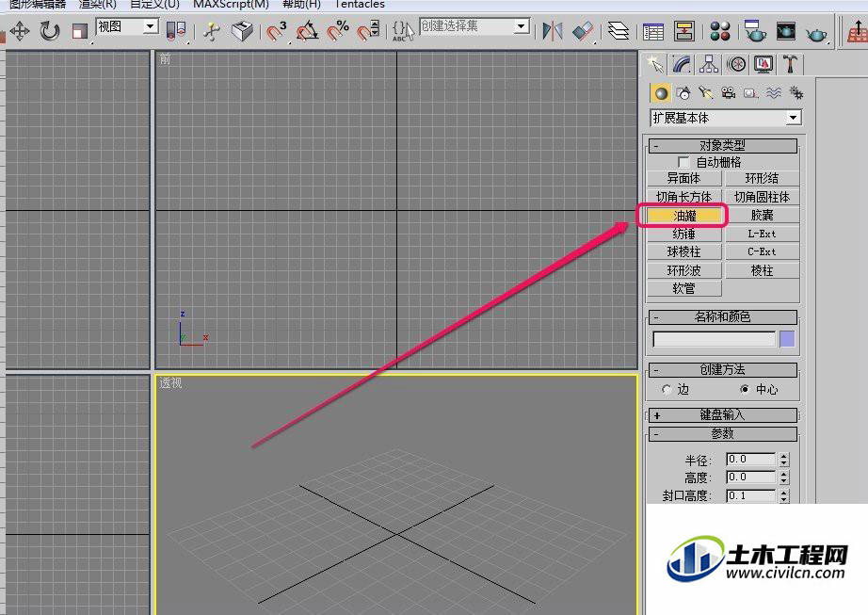Toggle the keyboard shortcut override cube icon
868x615 pixels.
pos(242,32)
